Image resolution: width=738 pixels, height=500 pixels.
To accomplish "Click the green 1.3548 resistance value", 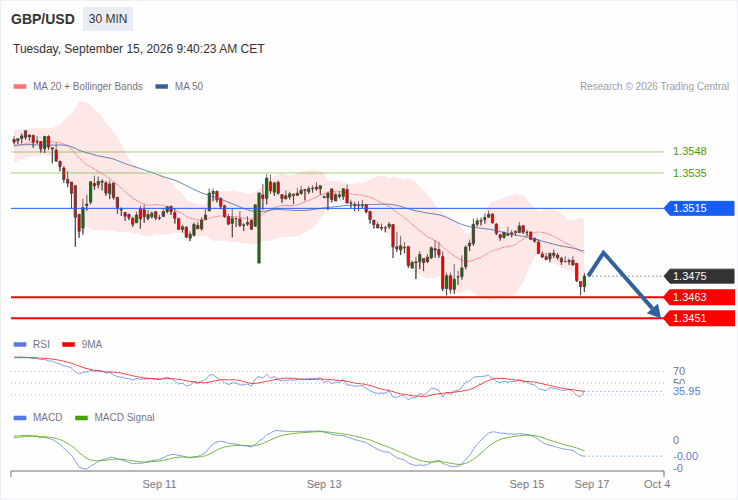I will (690, 152).
